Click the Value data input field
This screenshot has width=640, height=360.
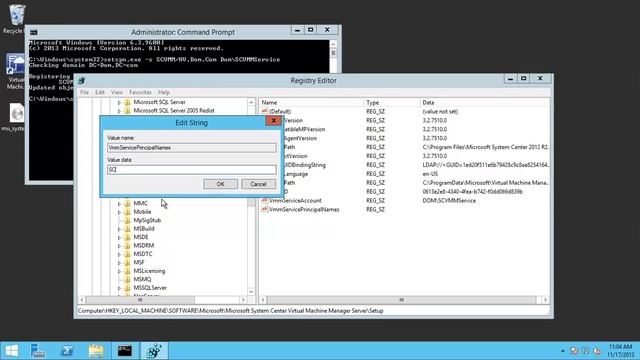click(x=191, y=169)
